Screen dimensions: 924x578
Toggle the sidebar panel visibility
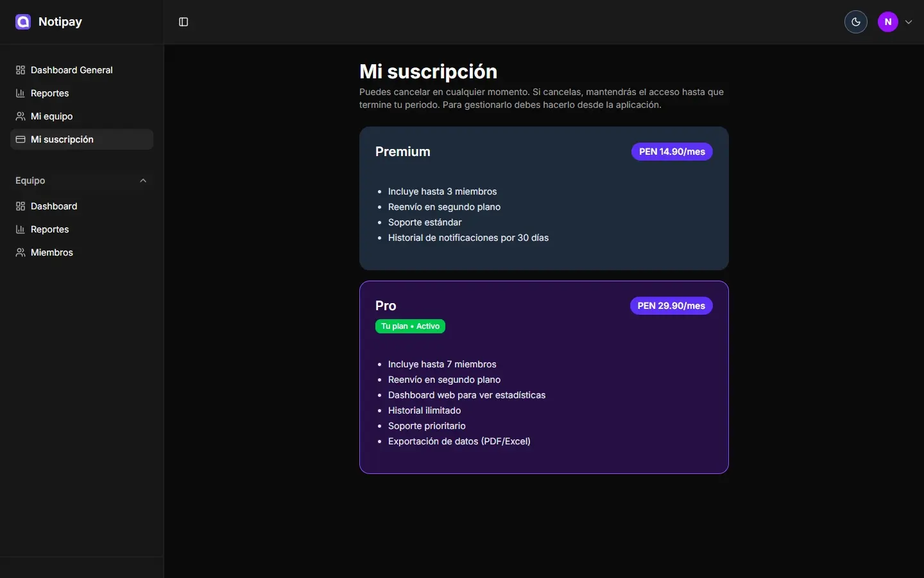[x=184, y=21]
